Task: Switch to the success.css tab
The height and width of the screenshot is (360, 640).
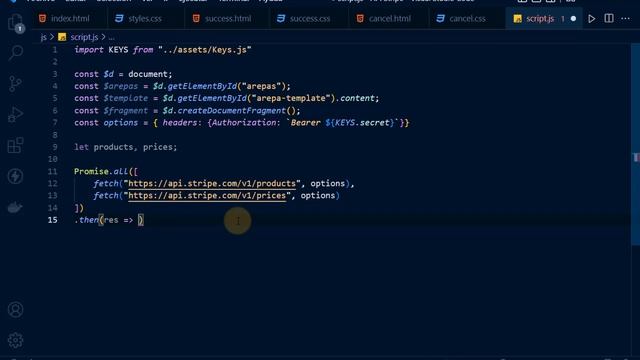Action: [309, 19]
